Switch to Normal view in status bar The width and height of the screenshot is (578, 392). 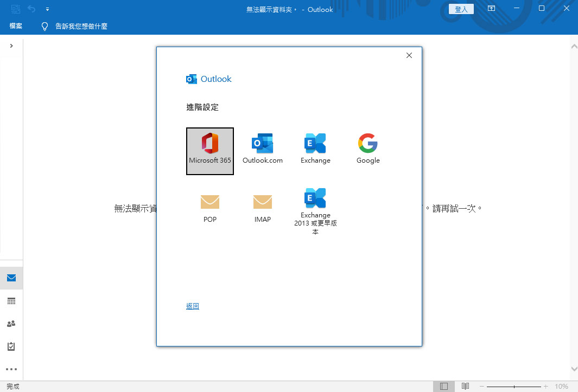(x=444, y=386)
